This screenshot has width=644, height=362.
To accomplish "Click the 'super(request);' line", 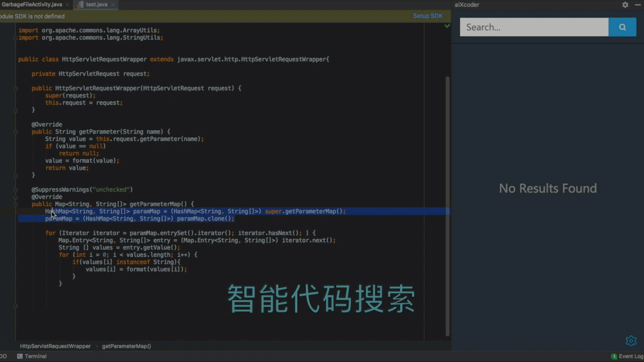I will pyautogui.click(x=70, y=96).
